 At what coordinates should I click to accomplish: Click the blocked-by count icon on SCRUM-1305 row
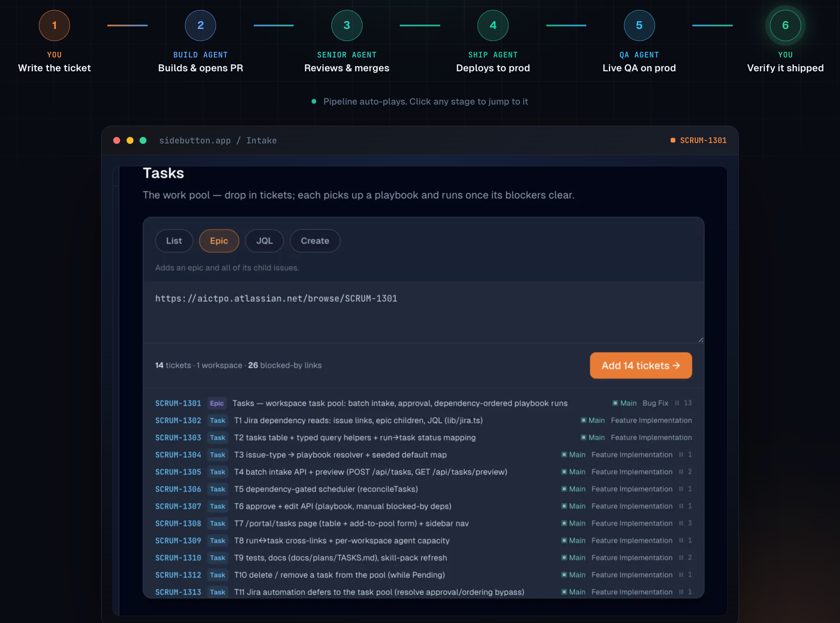(681, 472)
